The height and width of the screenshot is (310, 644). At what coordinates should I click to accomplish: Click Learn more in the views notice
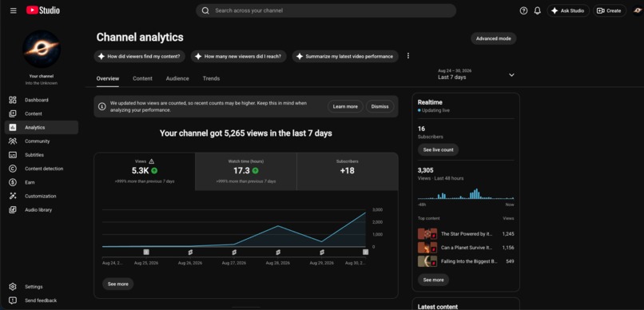345,106
